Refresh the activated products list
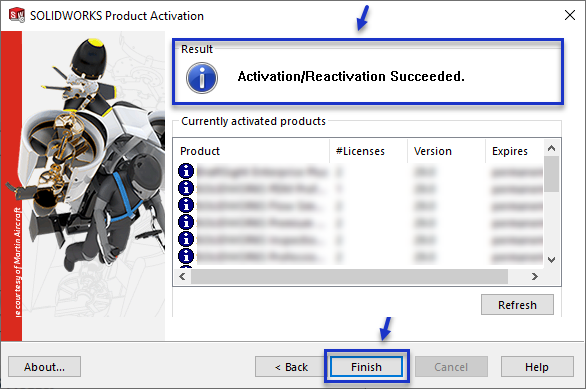586x389 pixels. click(517, 305)
